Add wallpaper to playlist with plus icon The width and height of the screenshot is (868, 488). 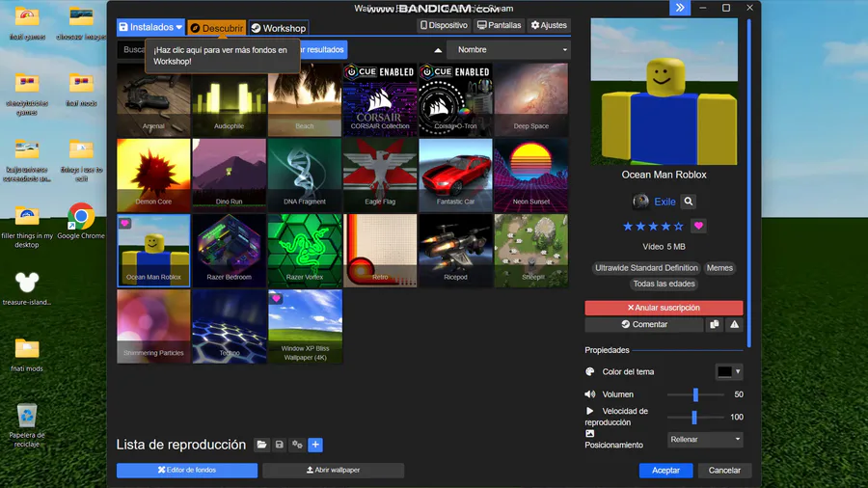point(315,445)
